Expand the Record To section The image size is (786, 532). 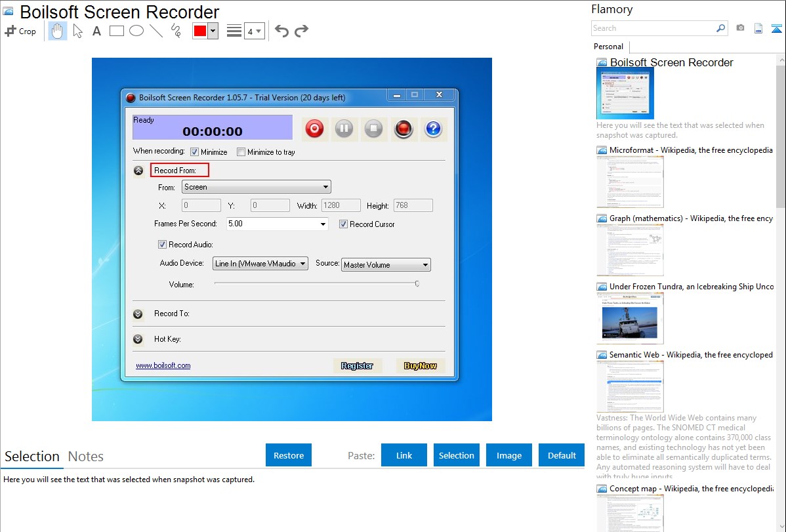pos(138,314)
